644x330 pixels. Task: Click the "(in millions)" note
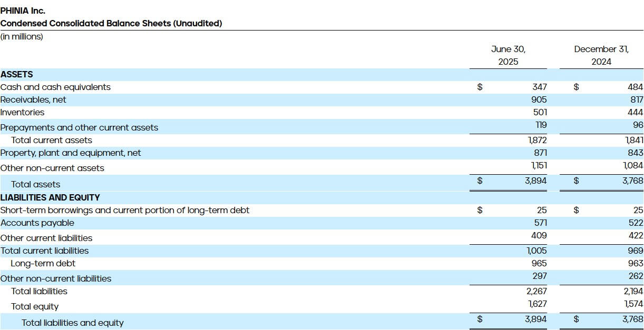coord(22,37)
